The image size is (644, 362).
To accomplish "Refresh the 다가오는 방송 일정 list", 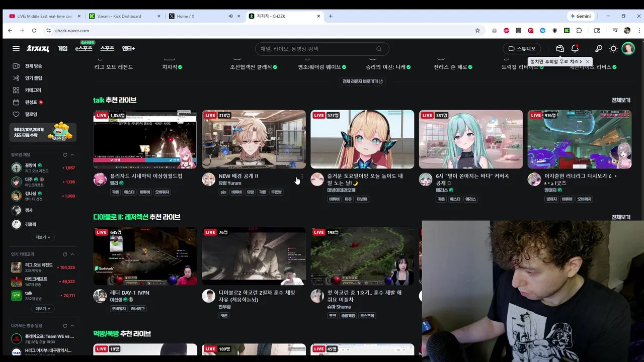I will [65, 326].
